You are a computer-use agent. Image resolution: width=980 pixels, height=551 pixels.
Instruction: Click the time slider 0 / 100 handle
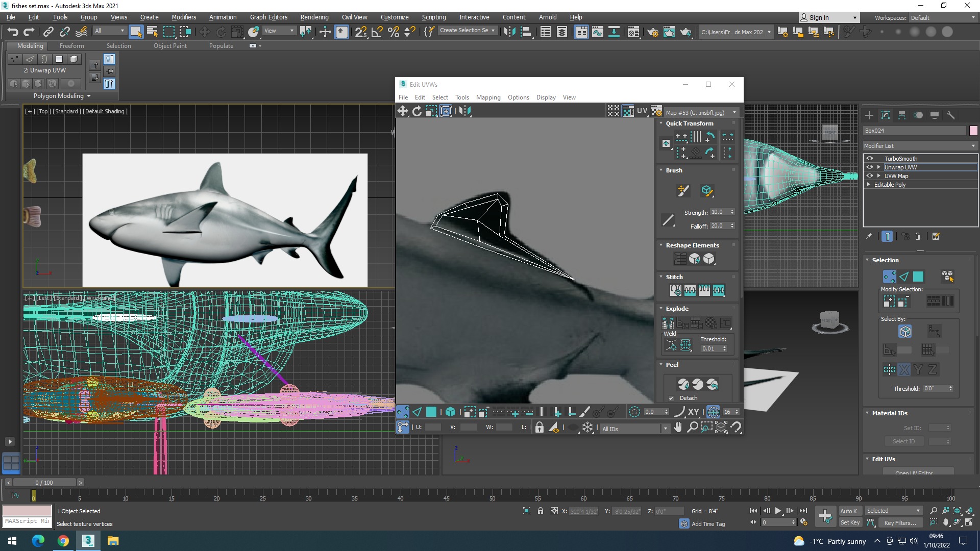point(44,482)
